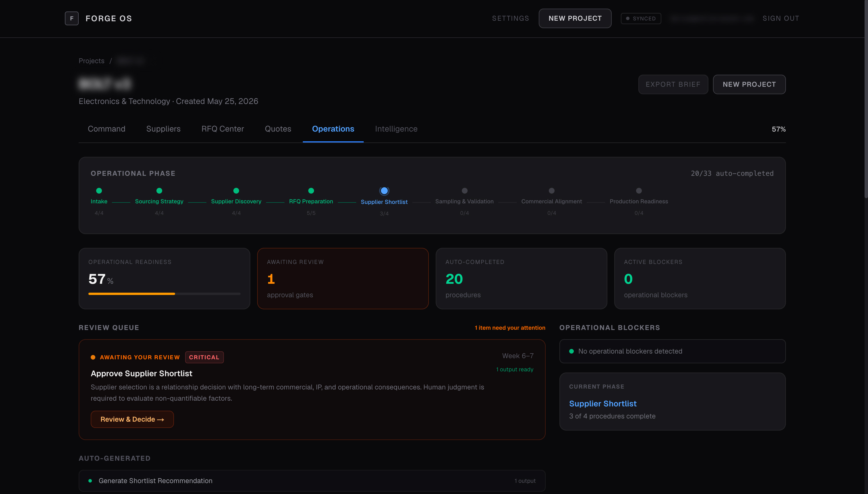The width and height of the screenshot is (868, 494).
Task: Click green dot on Generate Shortlist row
Action: pos(90,481)
